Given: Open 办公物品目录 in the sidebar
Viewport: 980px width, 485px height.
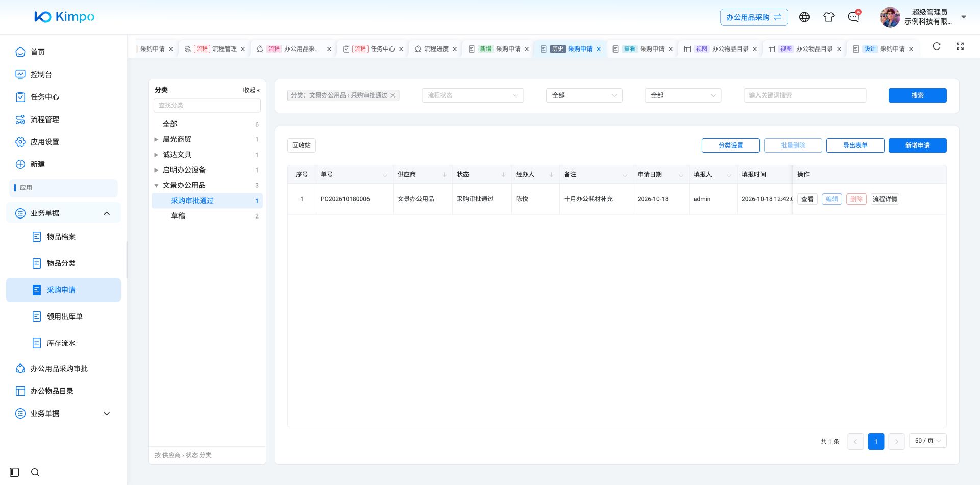Looking at the screenshot, I should (x=52, y=391).
